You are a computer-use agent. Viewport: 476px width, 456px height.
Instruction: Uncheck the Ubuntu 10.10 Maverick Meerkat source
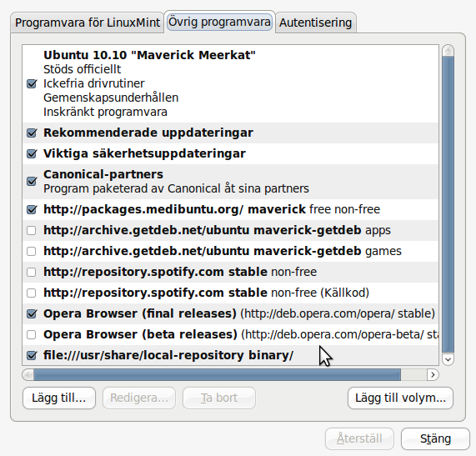(x=32, y=83)
